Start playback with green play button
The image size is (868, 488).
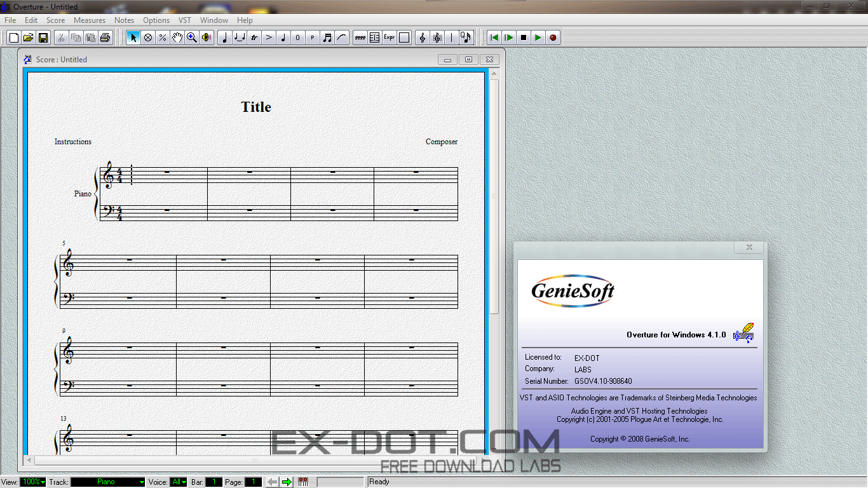coord(538,37)
